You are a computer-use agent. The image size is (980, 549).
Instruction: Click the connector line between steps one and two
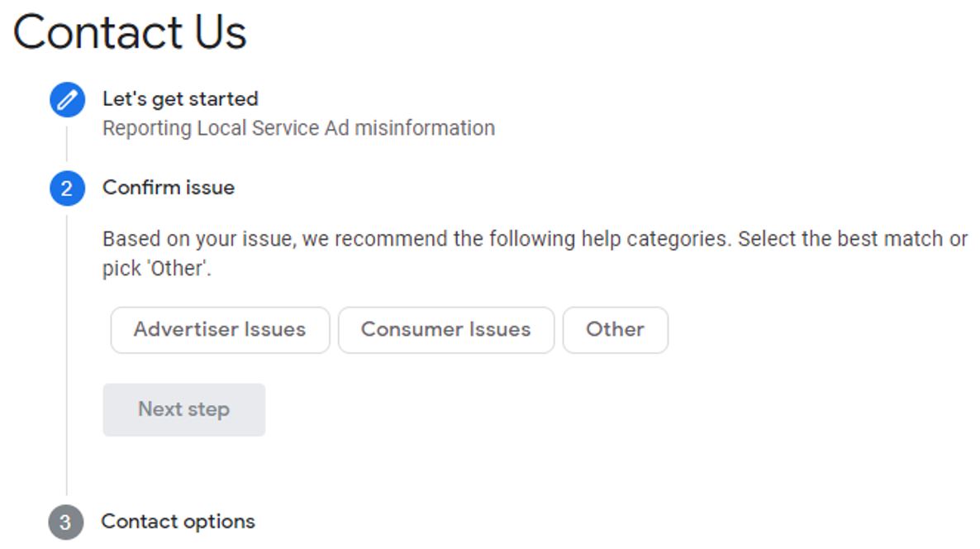pos(67,145)
